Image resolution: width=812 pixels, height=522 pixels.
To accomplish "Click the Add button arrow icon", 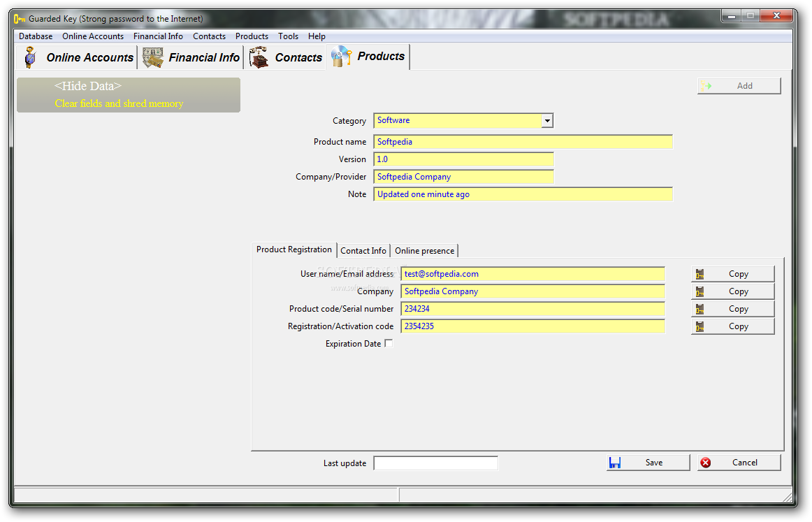I will [706, 86].
